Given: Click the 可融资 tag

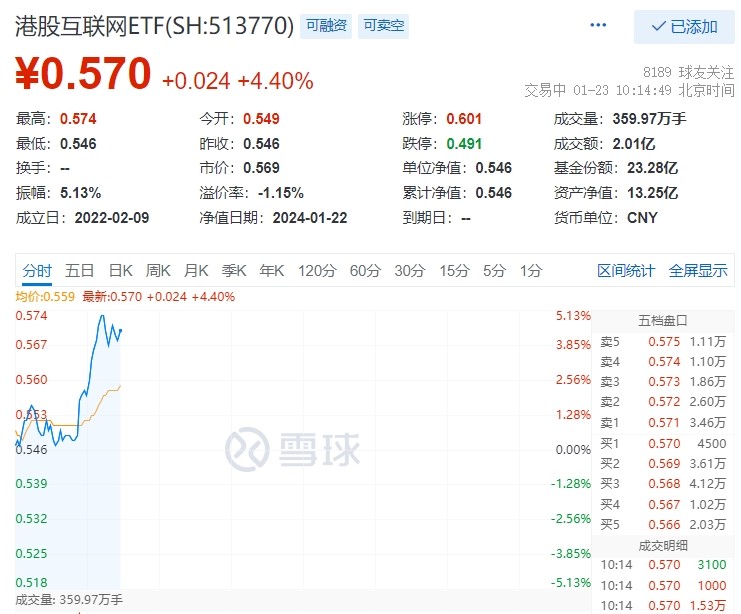Looking at the screenshot, I should click(328, 26).
